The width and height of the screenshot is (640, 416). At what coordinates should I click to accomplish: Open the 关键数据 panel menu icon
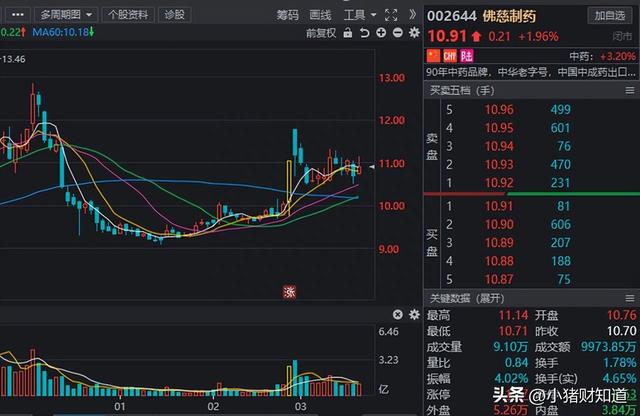click(630, 298)
